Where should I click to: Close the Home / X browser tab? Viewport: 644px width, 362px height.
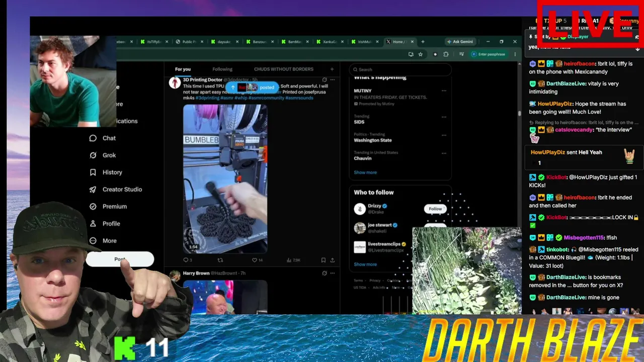click(x=412, y=42)
